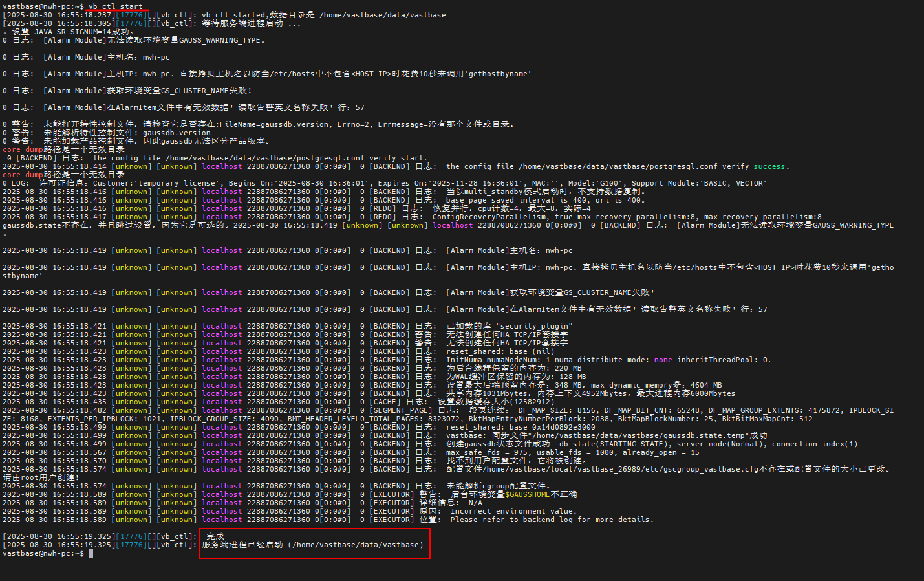Click "Support Module:'BASIC, VECTOR'"
Viewport: 924px width, 581px height.
699,183
